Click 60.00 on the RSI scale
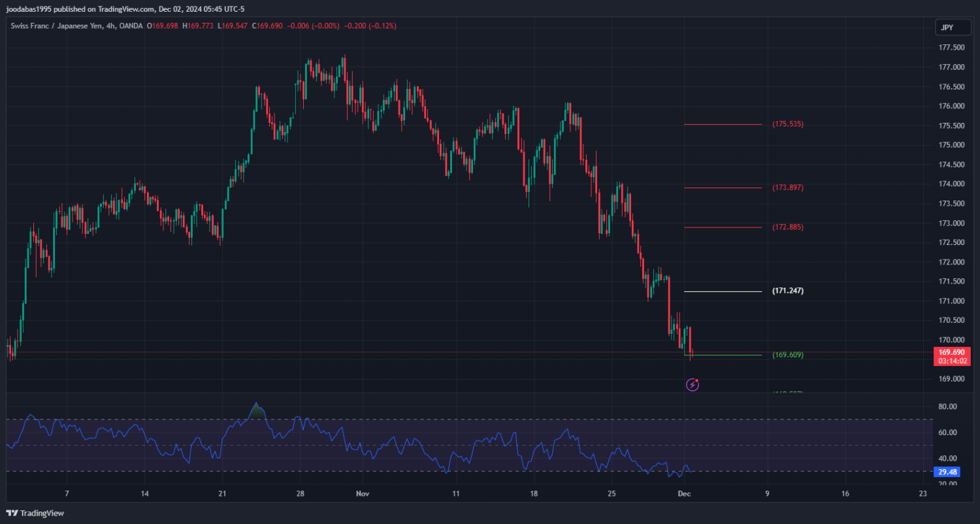The width and height of the screenshot is (980, 524). click(x=948, y=433)
